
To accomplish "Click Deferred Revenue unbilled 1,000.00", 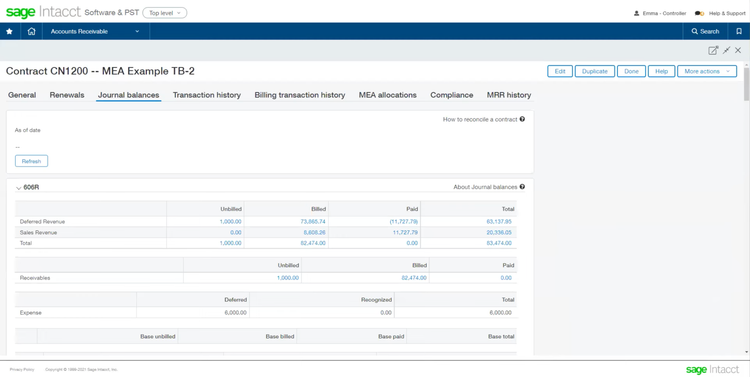I will click(x=231, y=222).
